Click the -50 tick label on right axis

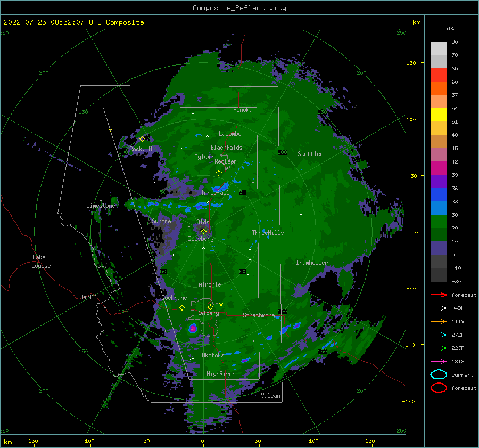412,288
